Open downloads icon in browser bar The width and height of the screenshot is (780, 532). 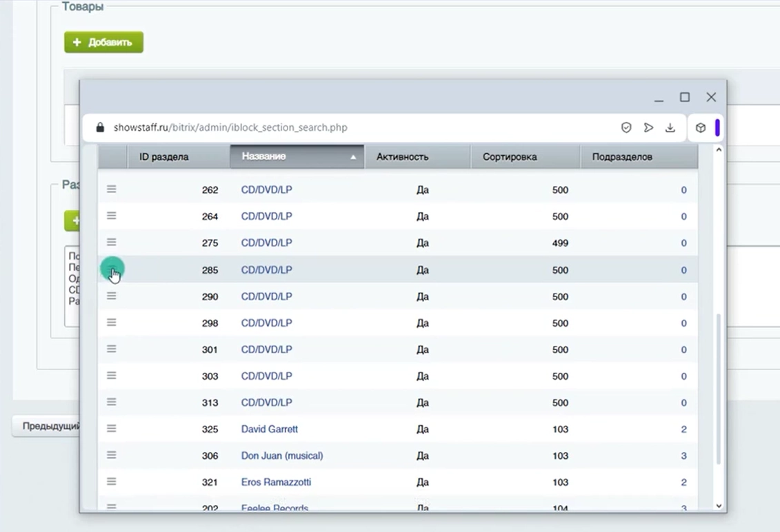point(670,127)
